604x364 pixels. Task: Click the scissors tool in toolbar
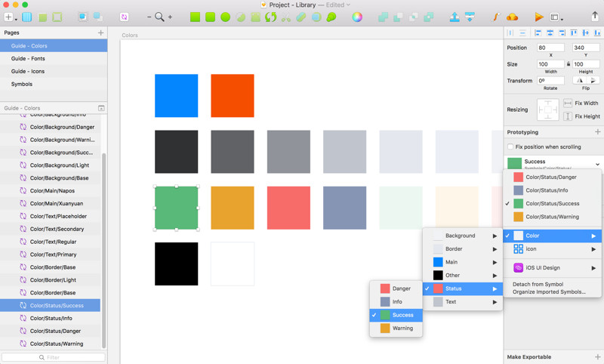[x=286, y=17]
